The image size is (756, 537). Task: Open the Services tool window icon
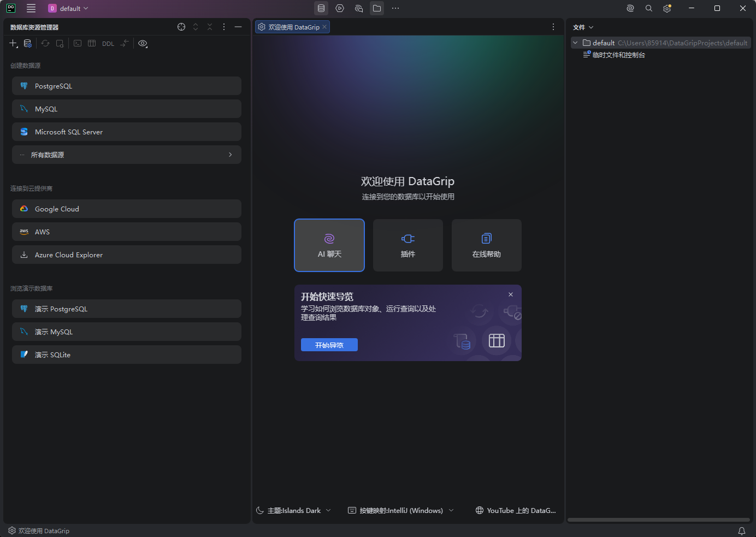340,8
